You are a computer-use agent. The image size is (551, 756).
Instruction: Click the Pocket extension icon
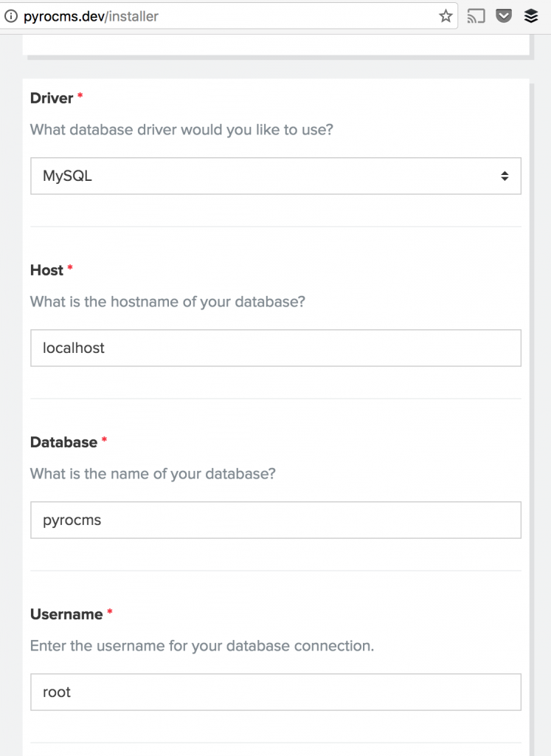504,16
